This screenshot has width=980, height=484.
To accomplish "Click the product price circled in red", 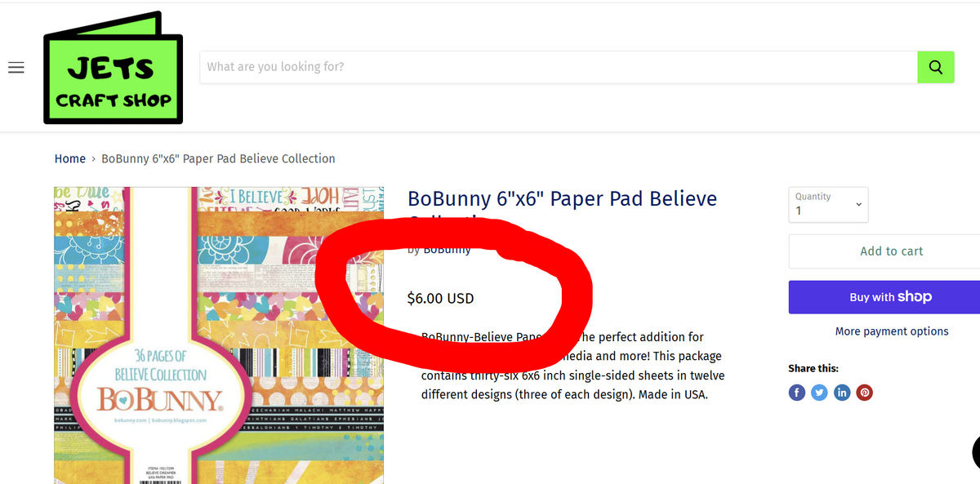I will coord(441,298).
